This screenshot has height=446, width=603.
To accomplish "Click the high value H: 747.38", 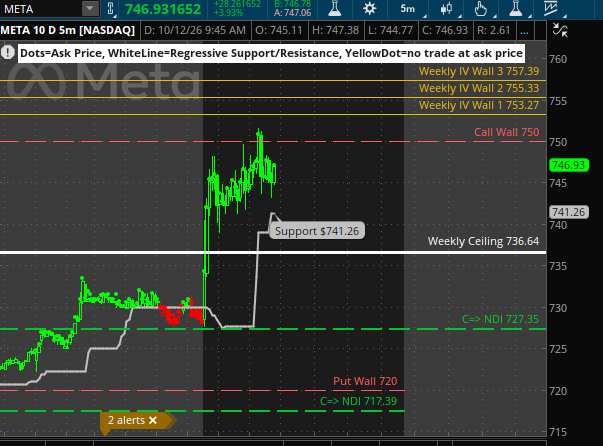I will (335, 30).
